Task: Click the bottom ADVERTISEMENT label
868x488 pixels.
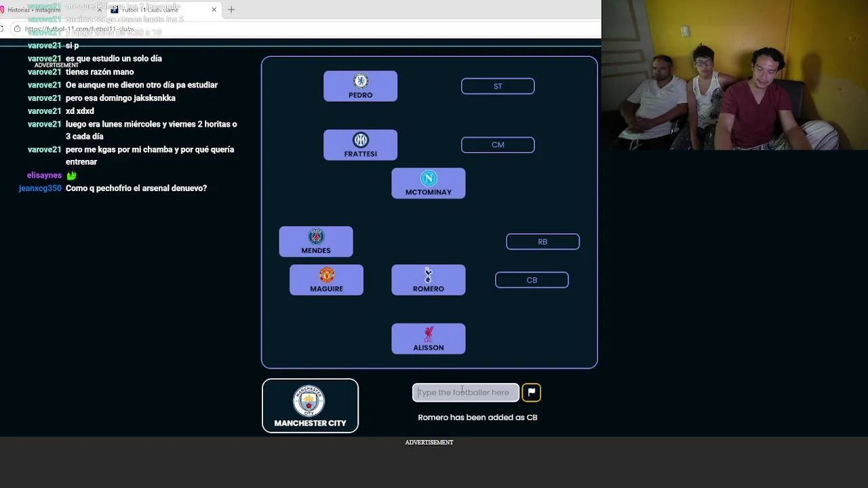Action: pos(429,443)
